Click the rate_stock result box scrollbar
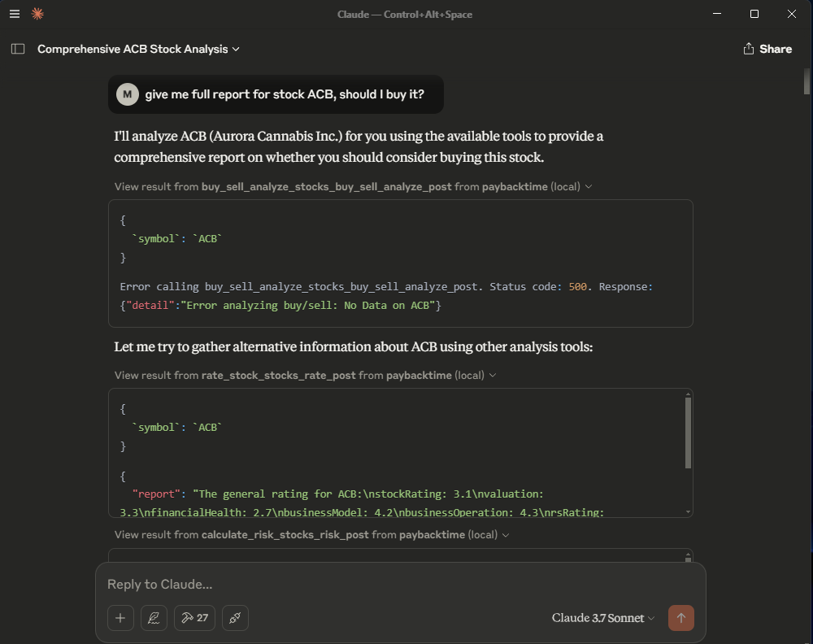The image size is (813, 644). [688, 433]
